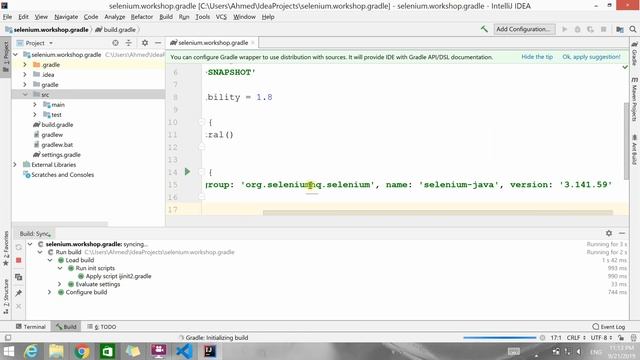Click Rerun sync icon in Build panel

18,247
